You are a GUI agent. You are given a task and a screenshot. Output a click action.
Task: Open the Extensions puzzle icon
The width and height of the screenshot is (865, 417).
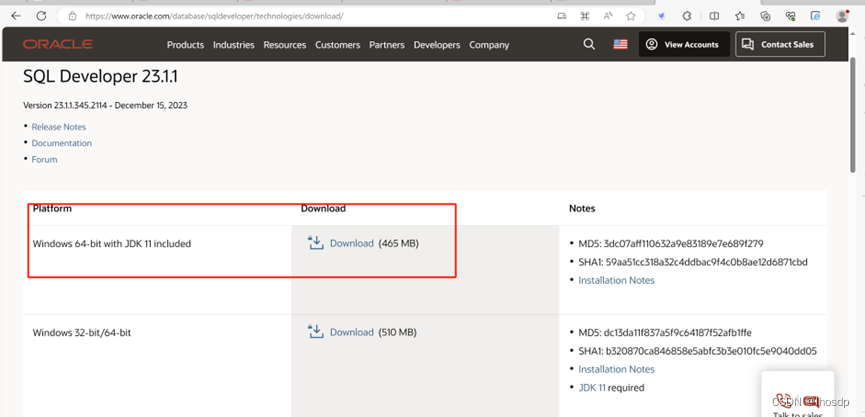[687, 16]
